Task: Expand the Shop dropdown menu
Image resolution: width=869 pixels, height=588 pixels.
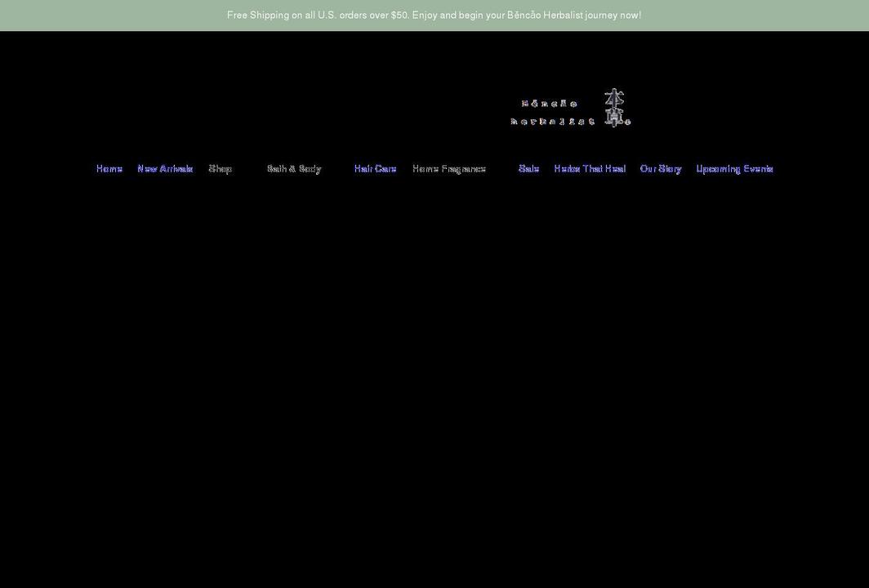Action: (x=220, y=169)
